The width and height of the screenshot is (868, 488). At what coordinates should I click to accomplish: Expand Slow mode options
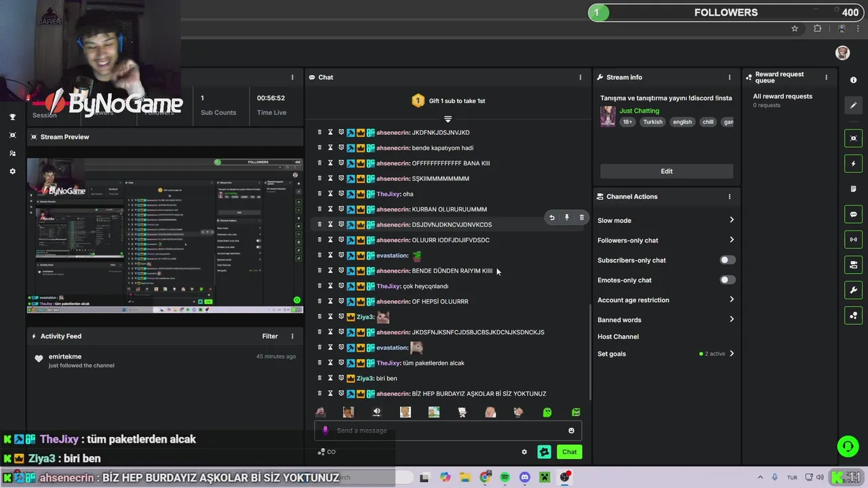tap(731, 220)
